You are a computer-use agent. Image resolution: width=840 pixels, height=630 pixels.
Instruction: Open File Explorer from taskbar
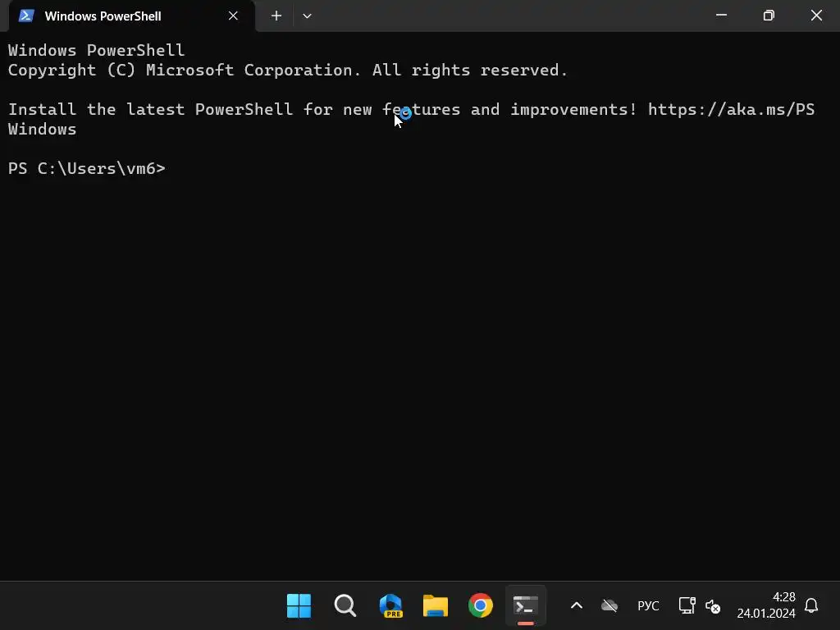click(x=436, y=606)
